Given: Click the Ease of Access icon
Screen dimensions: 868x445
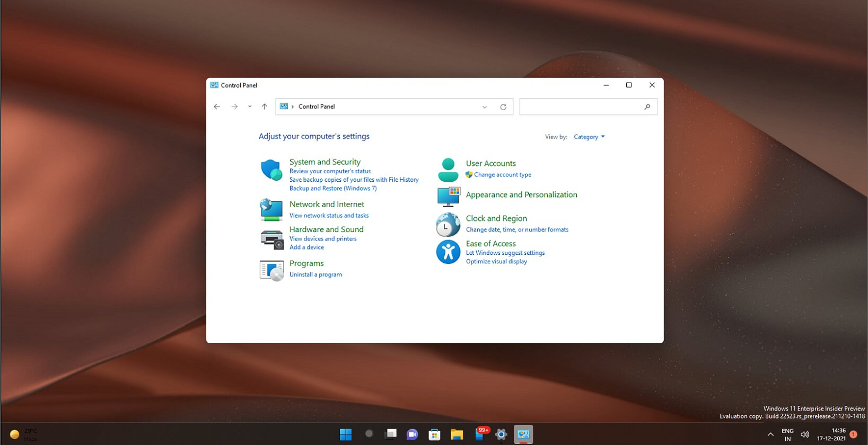Looking at the screenshot, I should 448,252.
